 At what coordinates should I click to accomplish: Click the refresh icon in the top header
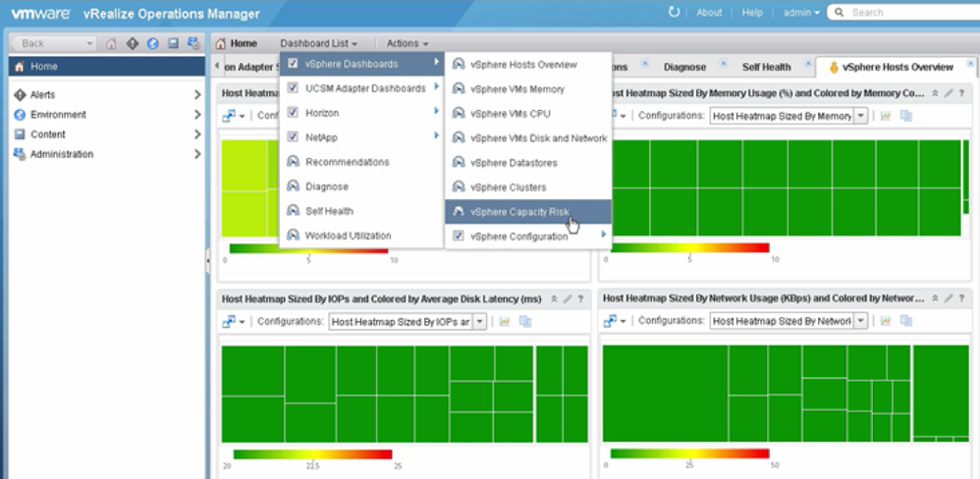[x=674, y=13]
